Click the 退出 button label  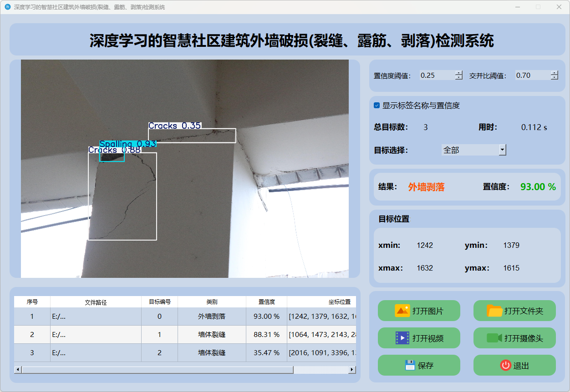(521, 366)
